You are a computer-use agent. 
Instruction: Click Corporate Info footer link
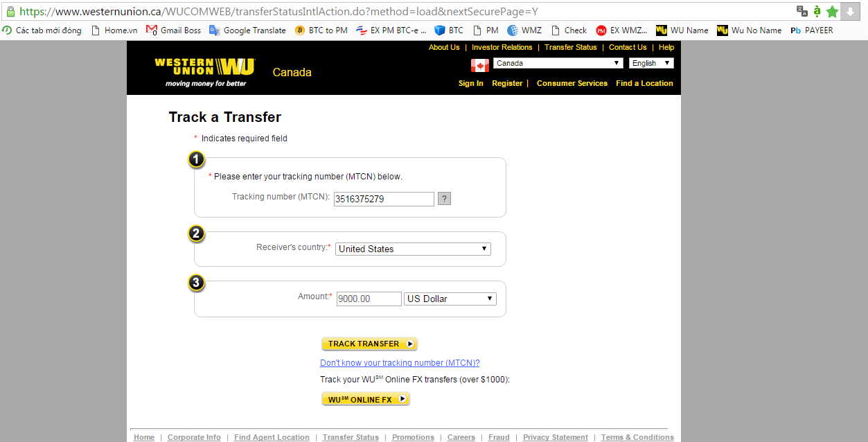(194, 437)
